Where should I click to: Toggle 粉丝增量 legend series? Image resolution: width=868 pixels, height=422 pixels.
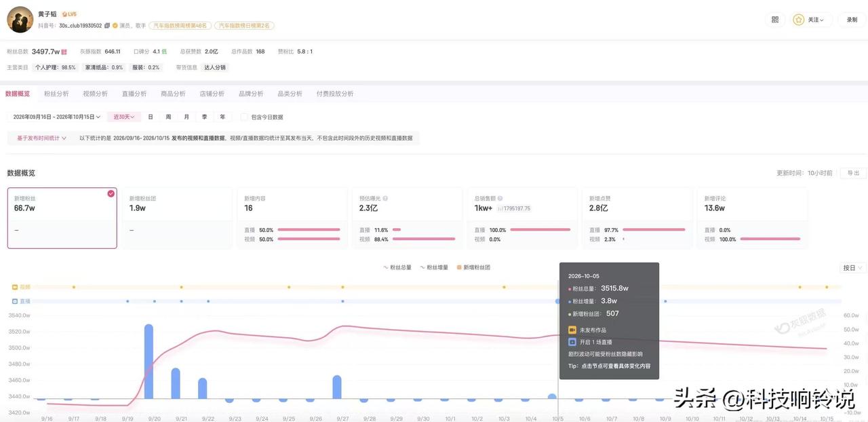pos(434,267)
